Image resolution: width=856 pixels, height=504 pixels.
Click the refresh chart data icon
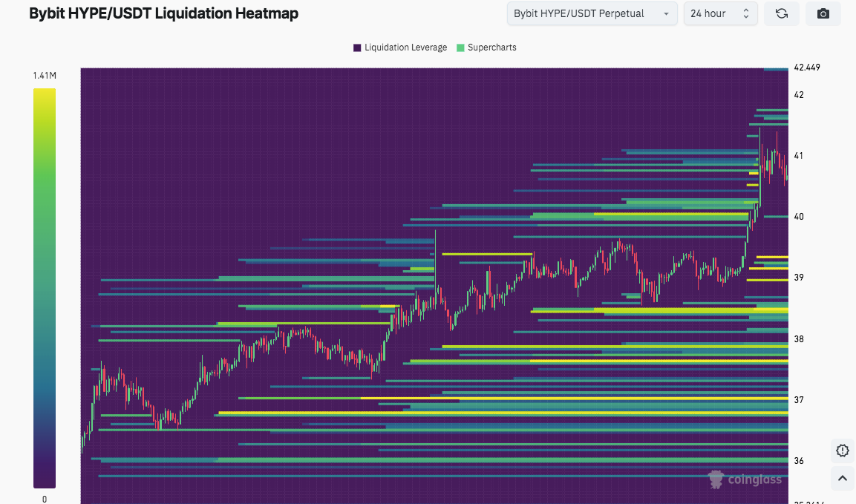click(781, 13)
